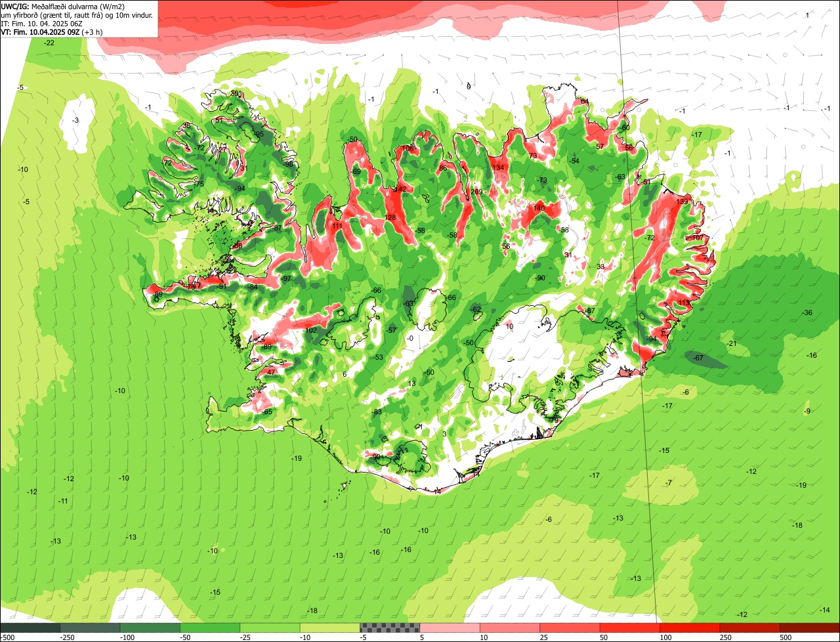This screenshot has height=642, width=840.
Task: Click the '250' legend scale label
Action: 726,637
